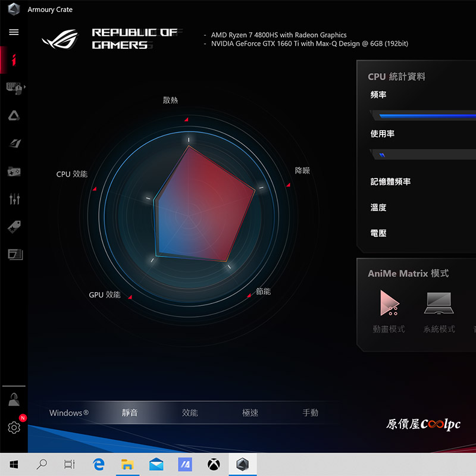The image size is (476, 476).
Task: Choose AniMe Matrix 動畫模式 animation mode
Action: [x=389, y=311]
